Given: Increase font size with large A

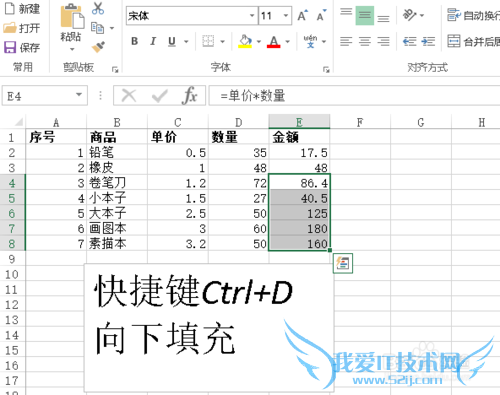Looking at the screenshot, I should pyautogui.click(x=303, y=15).
